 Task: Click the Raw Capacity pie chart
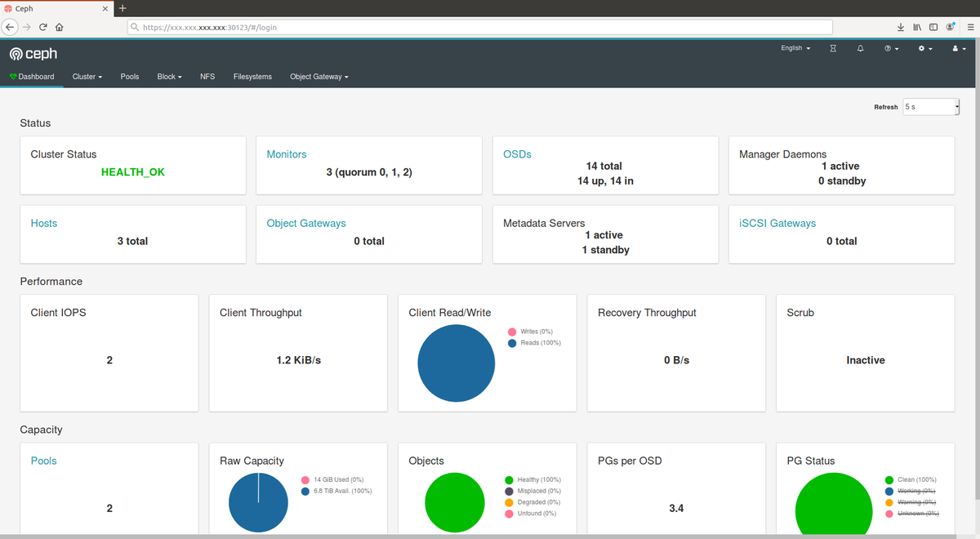pyautogui.click(x=258, y=504)
